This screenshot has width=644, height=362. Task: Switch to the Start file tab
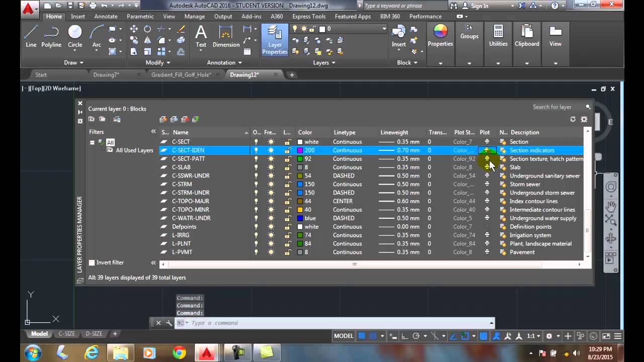tap(41, 74)
